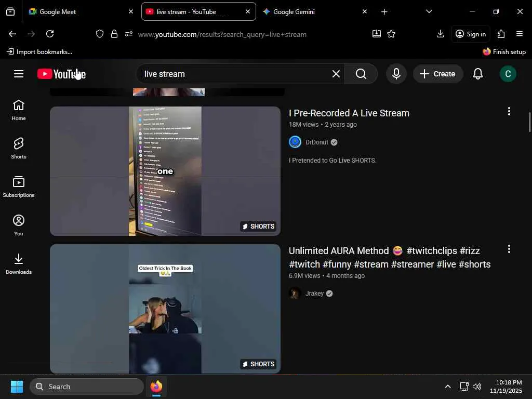Viewport: 532px width, 399px height.
Task: Click Jrakey channel avatar
Action: [x=295, y=293]
